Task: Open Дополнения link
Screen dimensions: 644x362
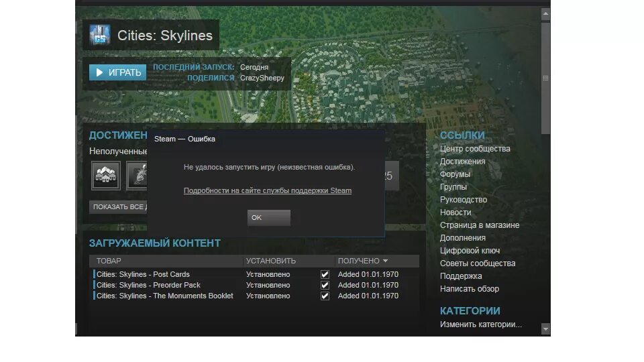Action: pyautogui.click(x=462, y=237)
